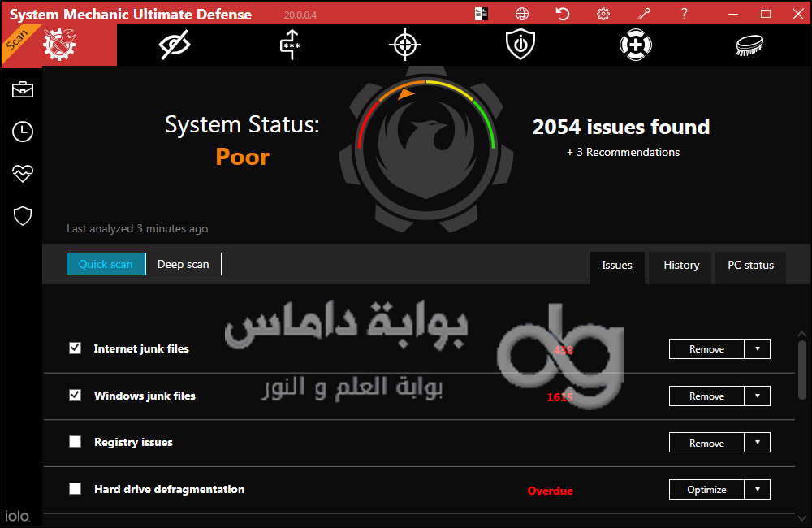Select Quick scan mode
Image resolution: width=812 pixels, height=528 pixels.
[x=106, y=264]
